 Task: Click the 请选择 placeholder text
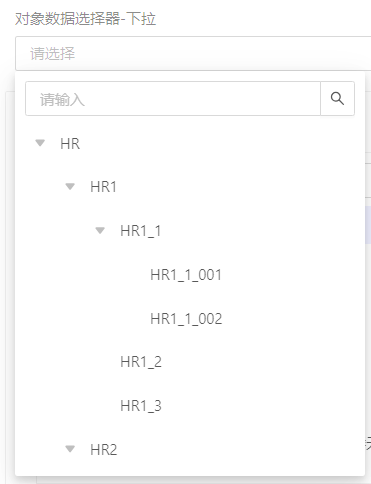[x=53, y=54]
